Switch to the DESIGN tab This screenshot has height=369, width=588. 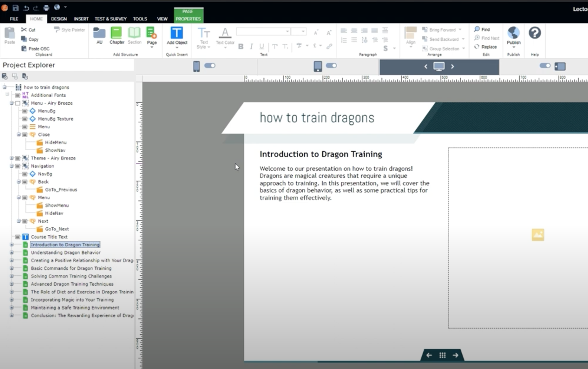pyautogui.click(x=59, y=18)
